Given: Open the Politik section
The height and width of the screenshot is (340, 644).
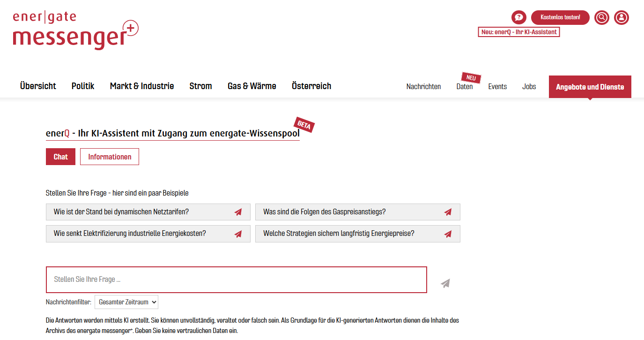Looking at the screenshot, I should pyautogui.click(x=83, y=86).
